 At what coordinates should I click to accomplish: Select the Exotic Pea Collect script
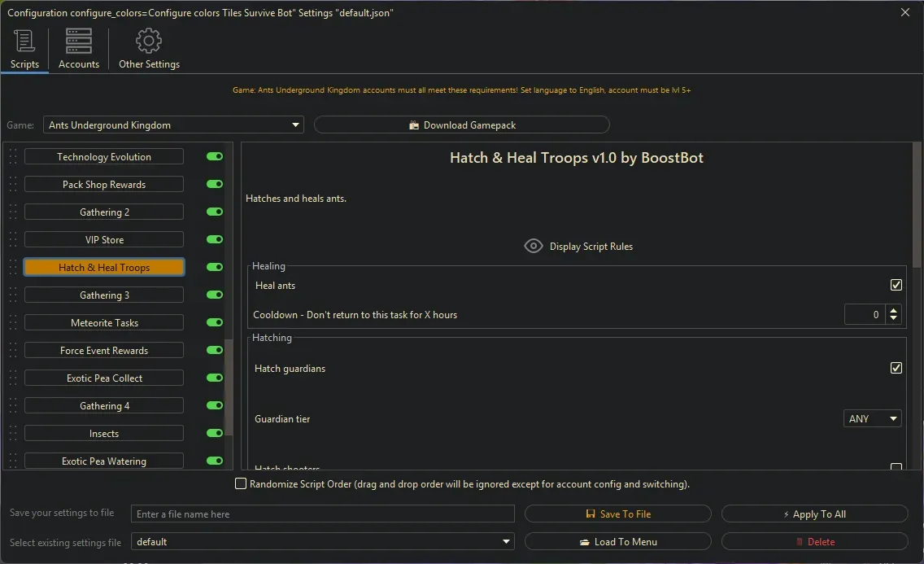[104, 378]
